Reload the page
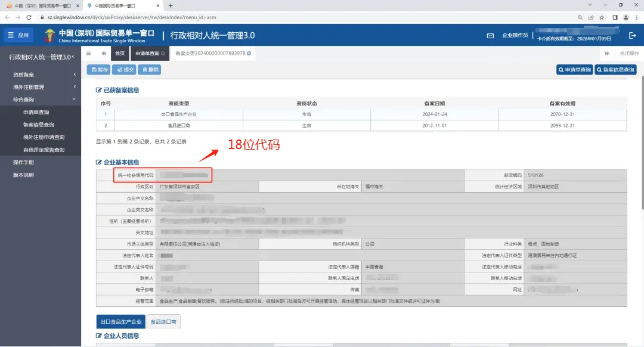 point(29,17)
